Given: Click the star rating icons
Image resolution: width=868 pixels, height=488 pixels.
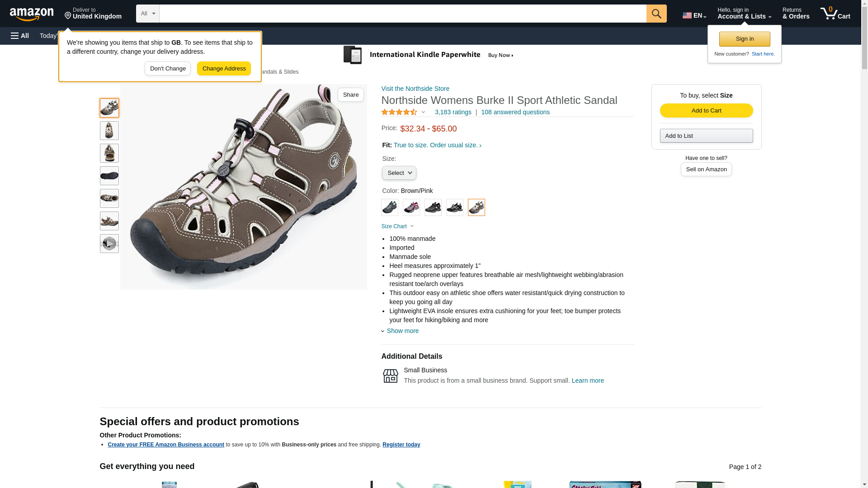Looking at the screenshot, I should (399, 112).
